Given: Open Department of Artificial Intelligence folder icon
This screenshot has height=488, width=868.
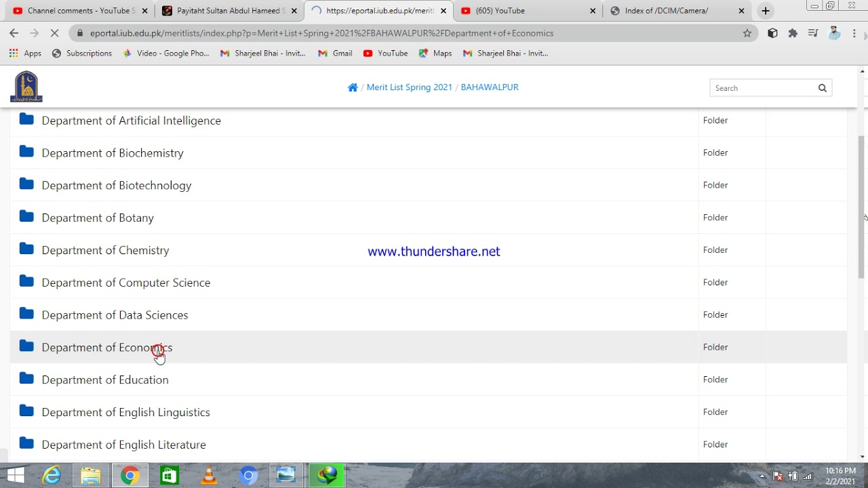Looking at the screenshot, I should pyautogui.click(x=26, y=119).
